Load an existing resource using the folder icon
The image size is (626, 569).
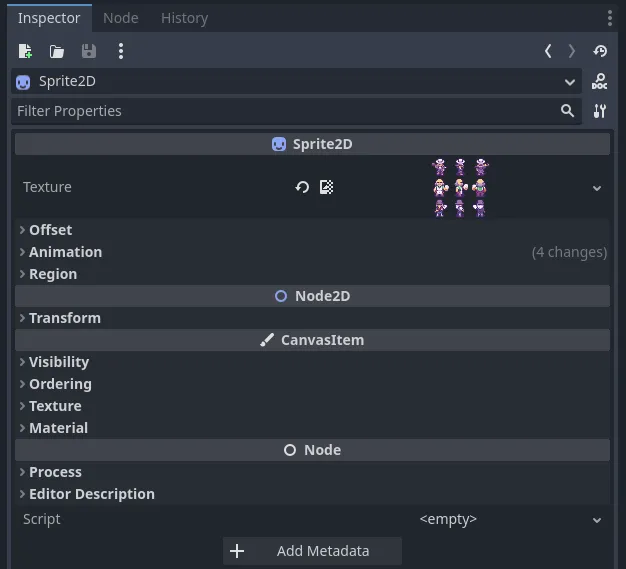57,52
